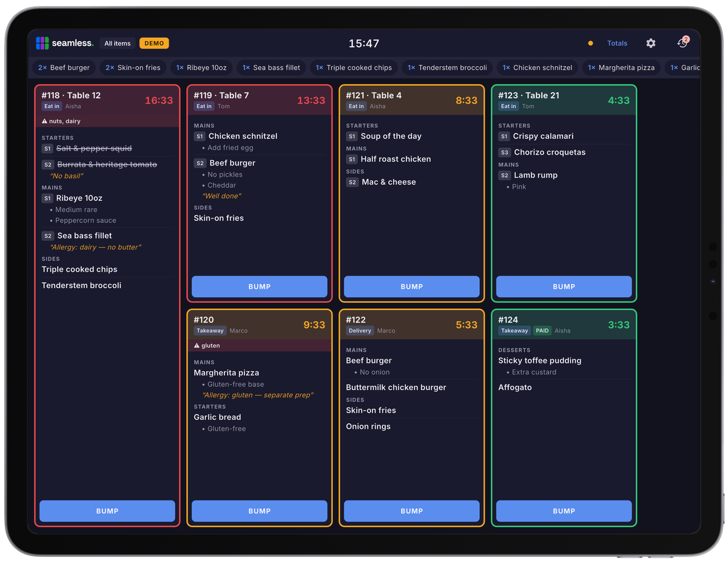
Task: Select the 1× Triple cooked chips chip
Action: click(x=354, y=67)
